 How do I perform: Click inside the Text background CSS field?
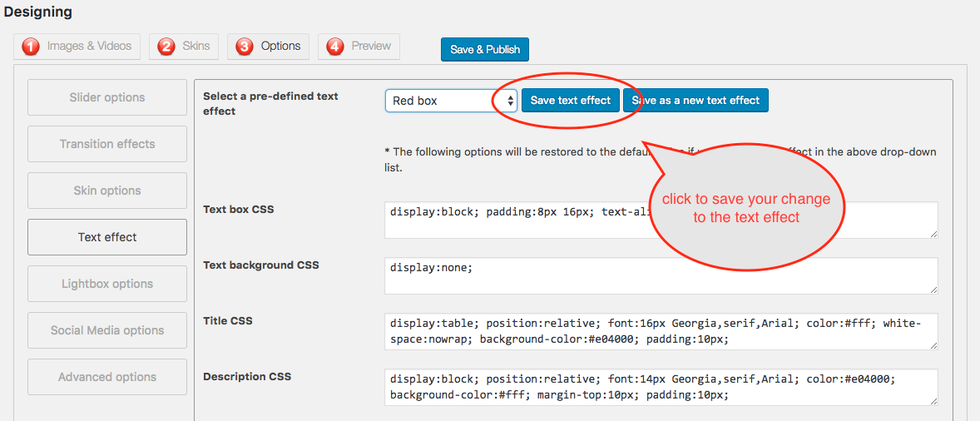[x=661, y=275]
